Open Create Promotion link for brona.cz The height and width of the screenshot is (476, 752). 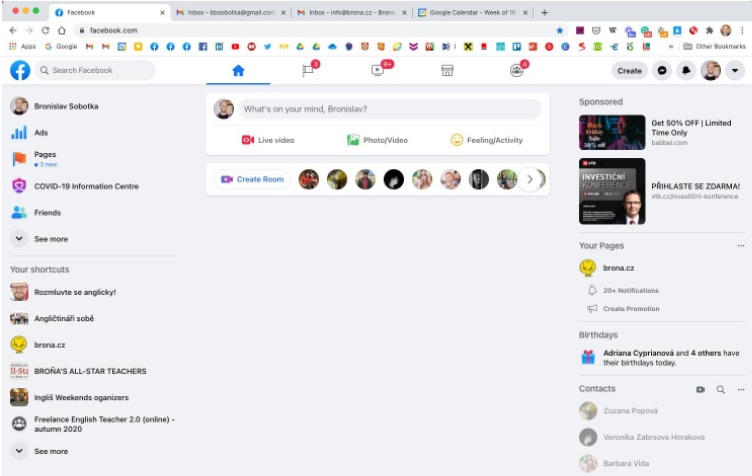(631, 309)
